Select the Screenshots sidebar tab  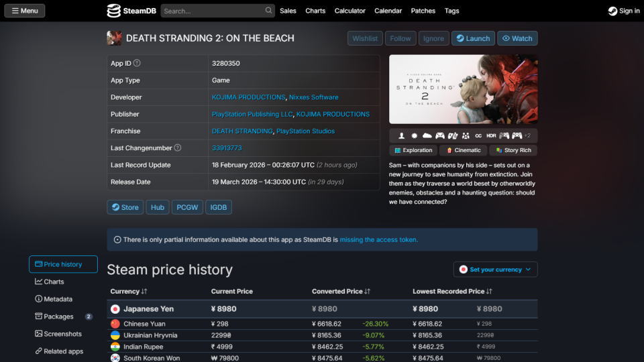click(63, 334)
